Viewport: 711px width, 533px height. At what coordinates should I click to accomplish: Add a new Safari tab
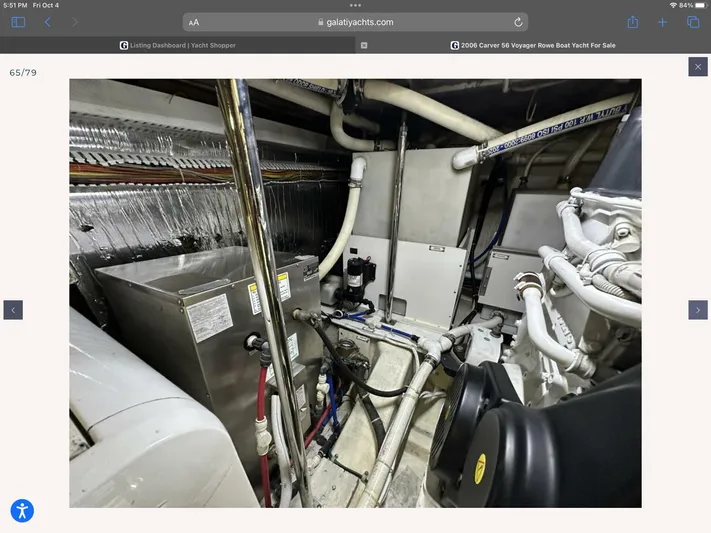(x=662, y=22)
